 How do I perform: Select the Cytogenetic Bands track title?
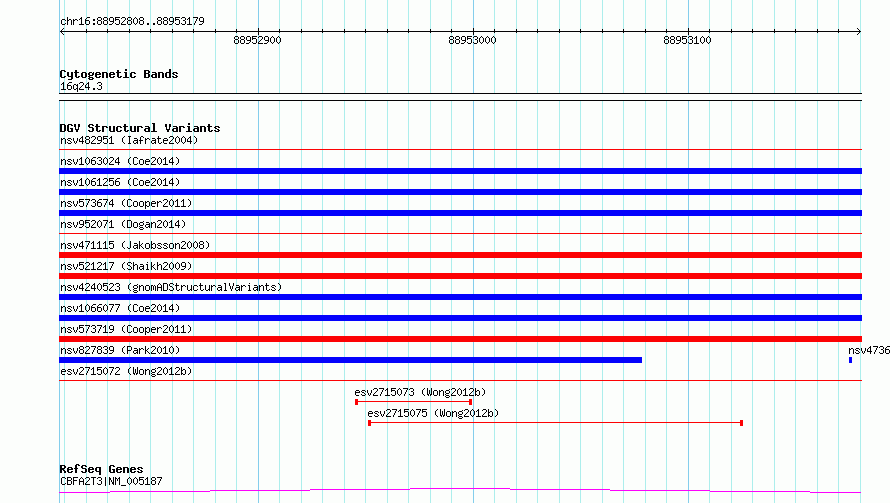(x=119, y=74)
